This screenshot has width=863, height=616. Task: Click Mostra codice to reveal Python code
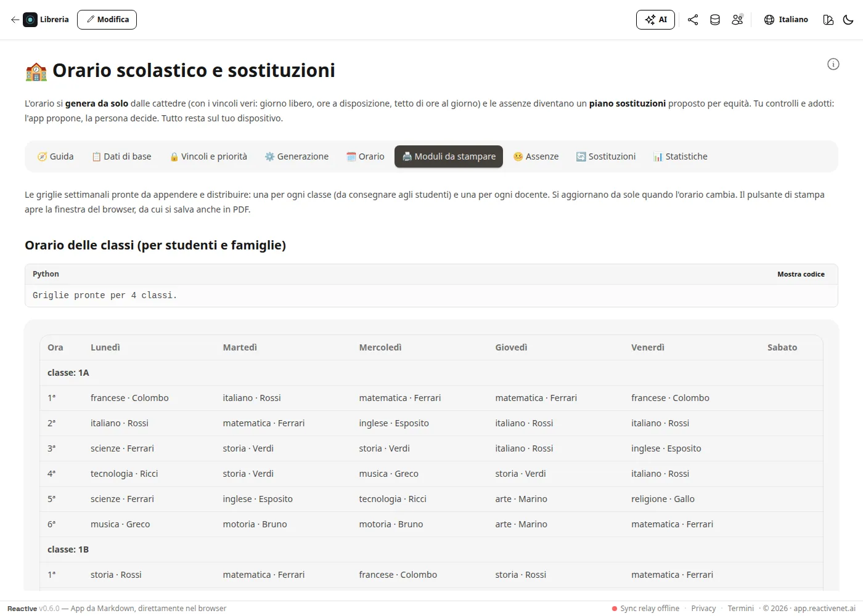click(x=801, y=274)
